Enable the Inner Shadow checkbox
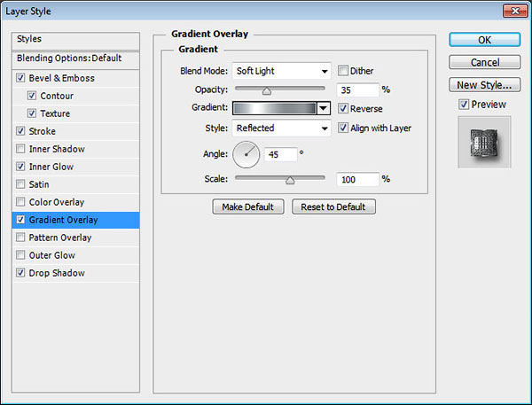The width and height of the screenshot is (532, 405). click(x=20, y=149)
